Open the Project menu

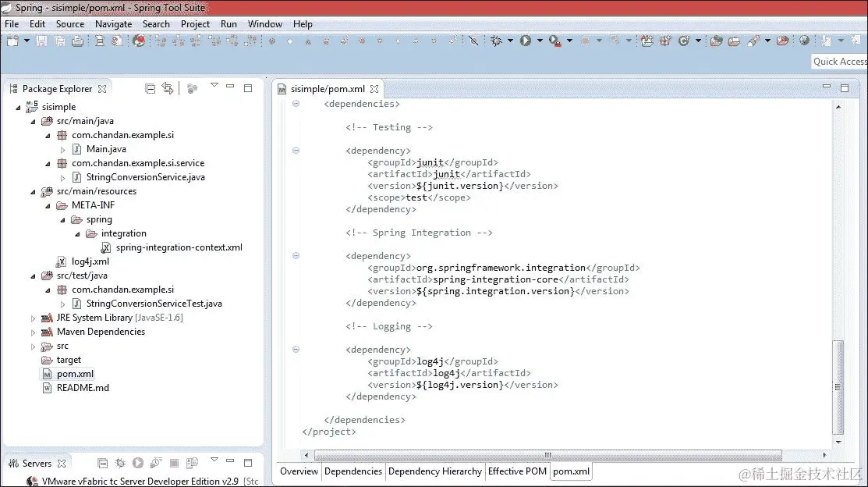tap(195, 24)
